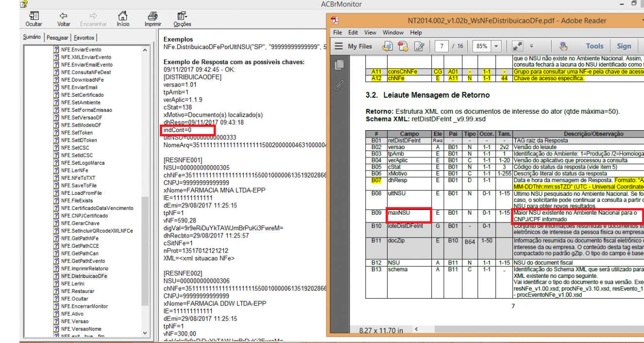Image resolution: width=644 pixels, height=343 pixels.
Task: Click the Sign pane button
Action: [624, 46]
